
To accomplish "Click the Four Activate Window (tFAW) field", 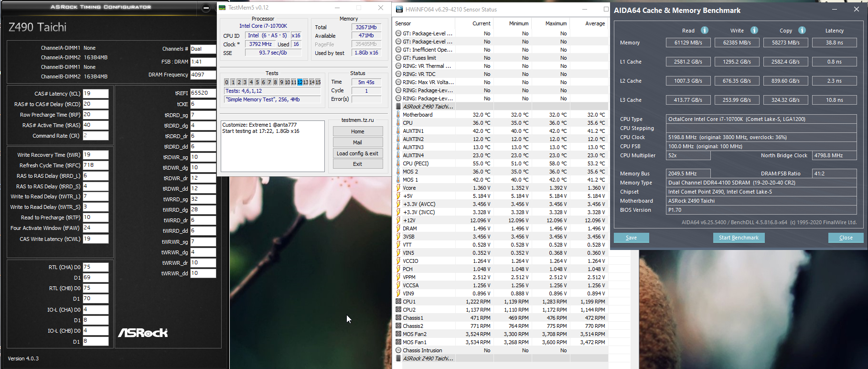I will click(x=96, y=228).
